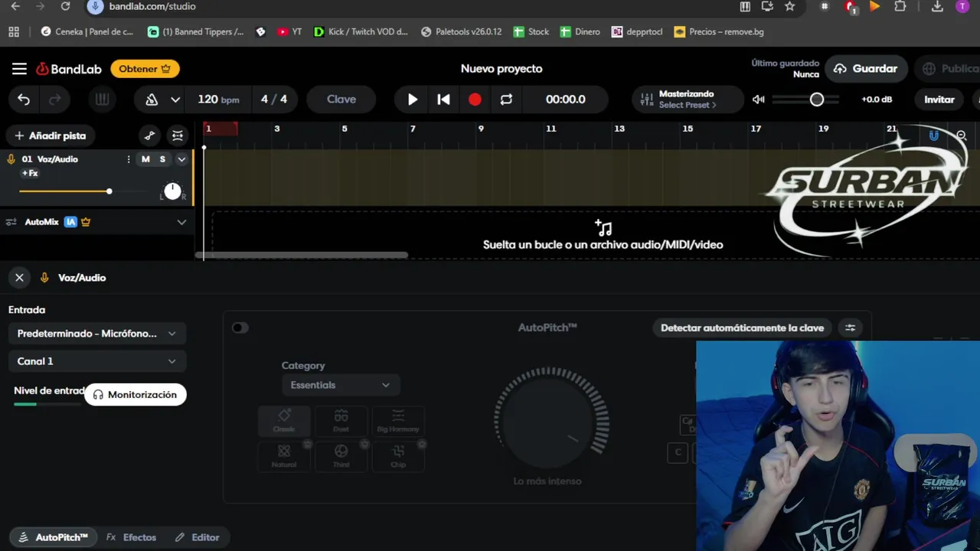
Task: Select the Classic AutoPitch preset
Action: [x=284, y=421]
